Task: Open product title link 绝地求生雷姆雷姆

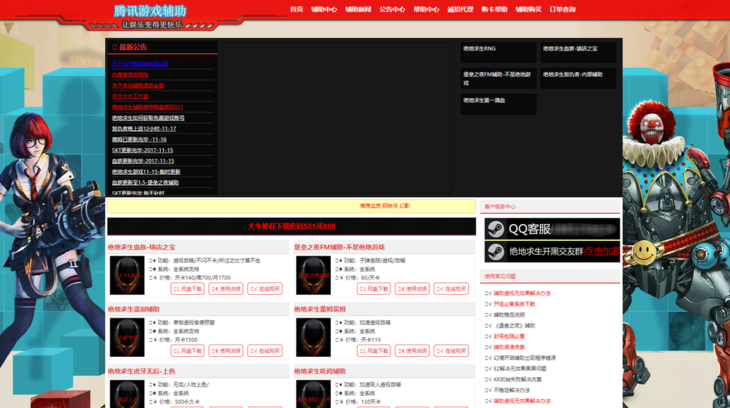Action: 320,309
